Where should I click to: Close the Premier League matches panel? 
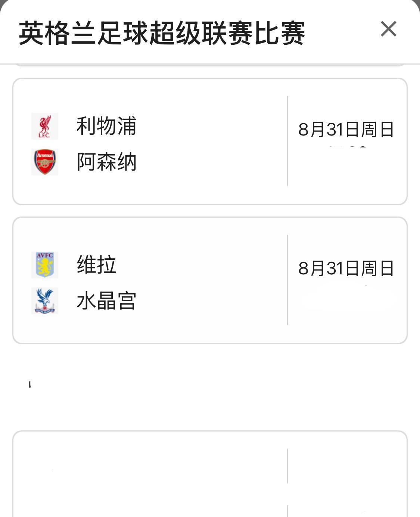[x=388, y=29]
